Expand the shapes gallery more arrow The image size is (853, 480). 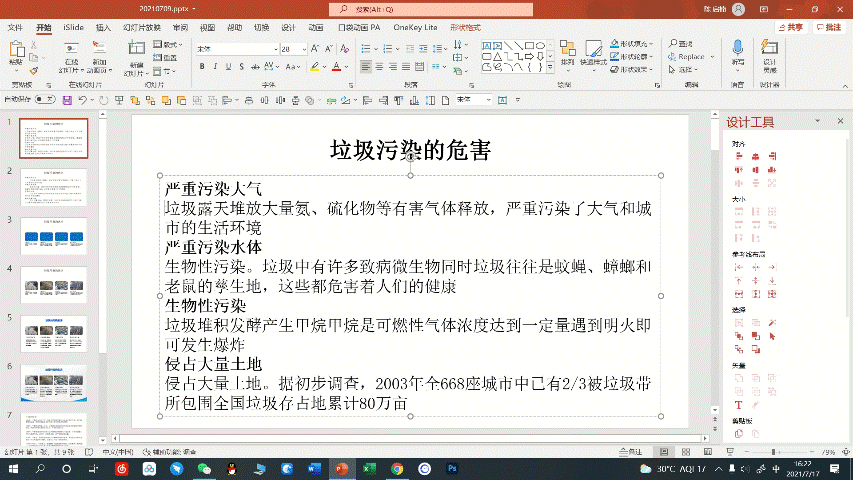pos(550,68)
